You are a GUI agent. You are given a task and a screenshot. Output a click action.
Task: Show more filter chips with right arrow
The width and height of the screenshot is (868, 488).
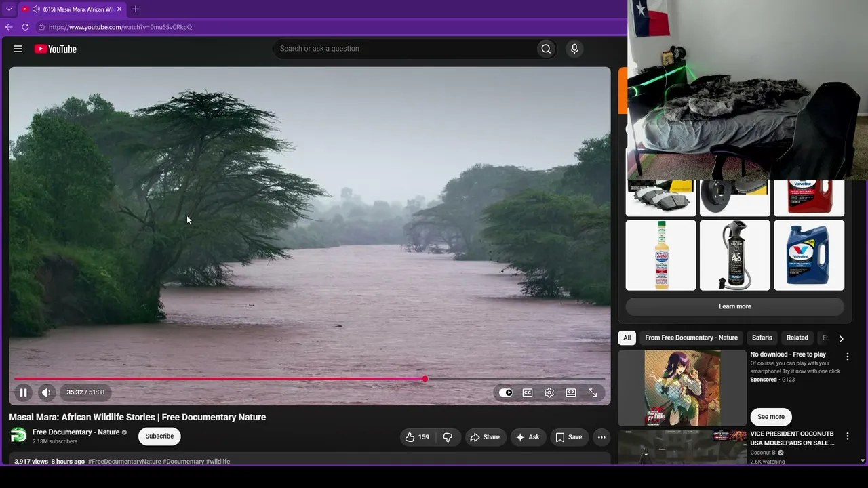pos(842,338)
